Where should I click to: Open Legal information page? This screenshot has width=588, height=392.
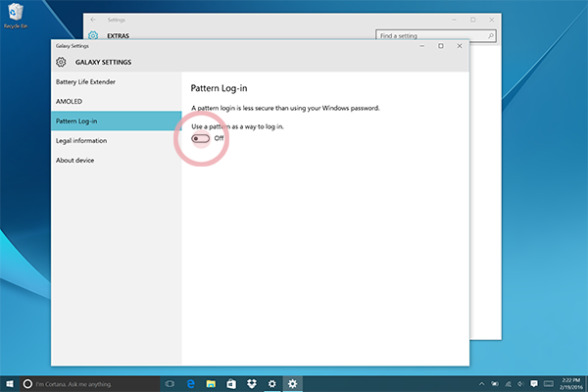(117, 140)
